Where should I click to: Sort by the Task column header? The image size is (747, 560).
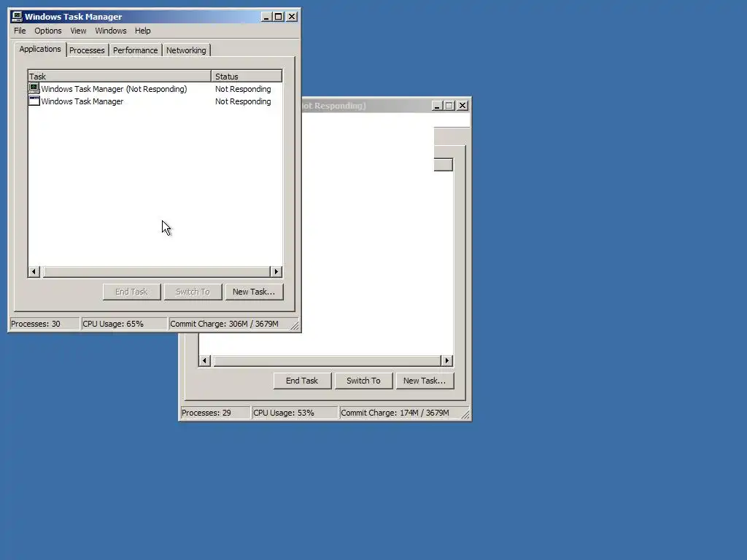click(120, 76)
